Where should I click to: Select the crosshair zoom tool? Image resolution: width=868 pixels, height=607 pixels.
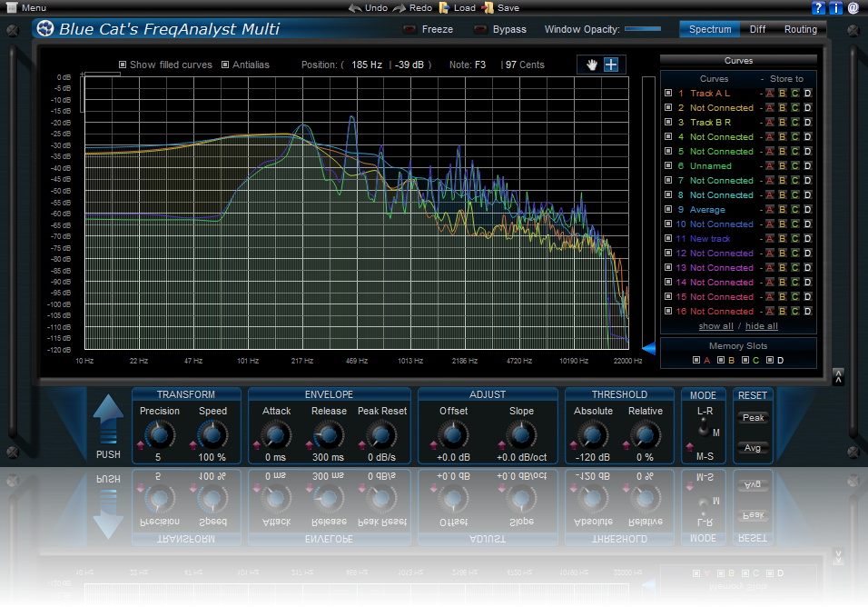(x=611, y=64)
